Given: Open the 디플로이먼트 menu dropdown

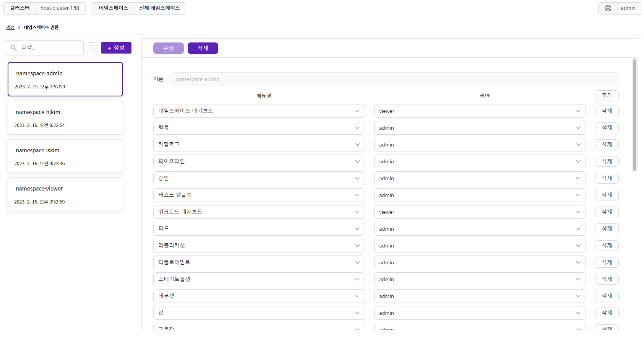Looking at the screenshot, I should click(x=259, y=262).
